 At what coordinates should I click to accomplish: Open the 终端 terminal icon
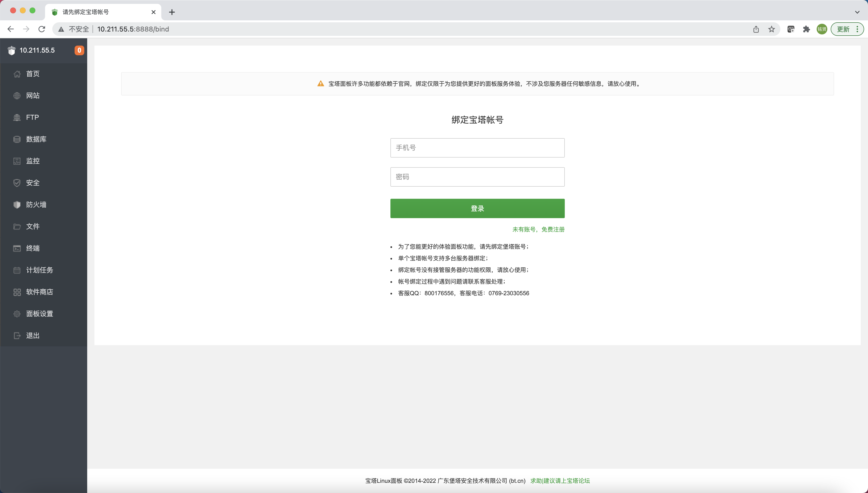(17, 248)
